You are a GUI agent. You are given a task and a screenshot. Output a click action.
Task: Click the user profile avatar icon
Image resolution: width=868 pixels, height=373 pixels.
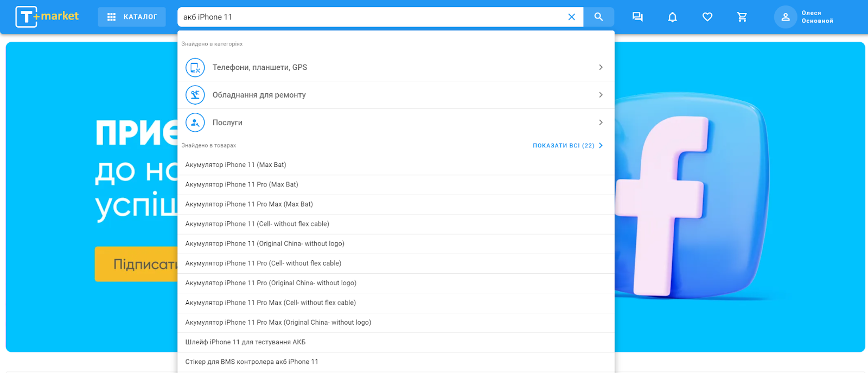785,17
